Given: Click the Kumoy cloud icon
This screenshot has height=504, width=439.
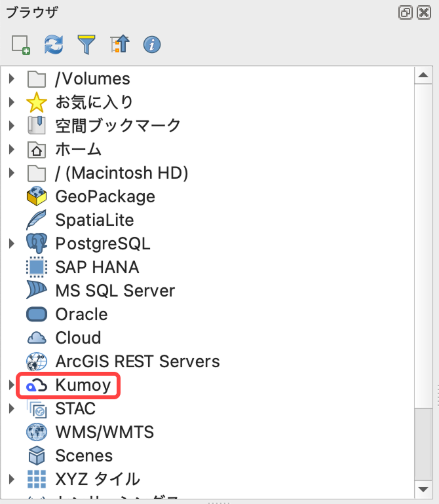Looking at the screenshot, I should (37, 385).
